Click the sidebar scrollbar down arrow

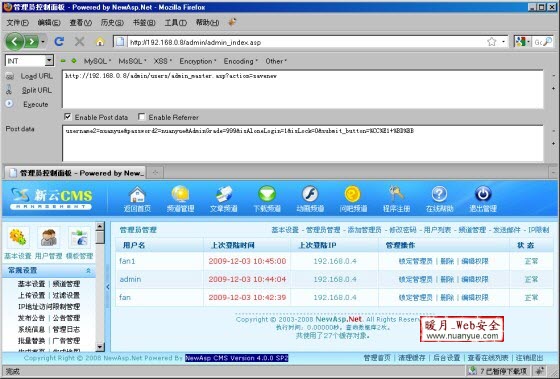[x=100, y=346]
